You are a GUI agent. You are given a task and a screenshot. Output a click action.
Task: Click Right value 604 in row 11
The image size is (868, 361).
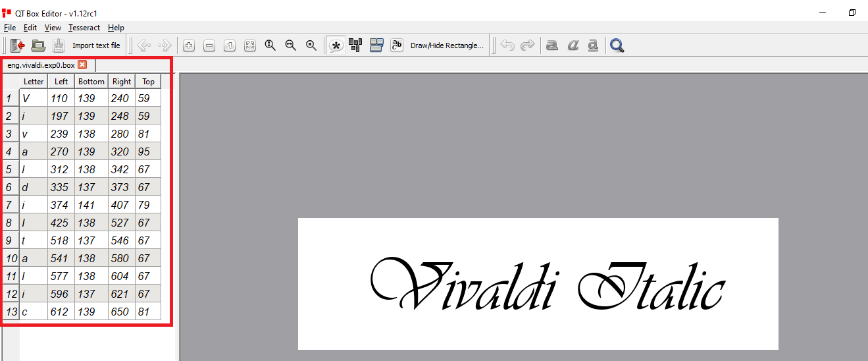pos(122,276)
